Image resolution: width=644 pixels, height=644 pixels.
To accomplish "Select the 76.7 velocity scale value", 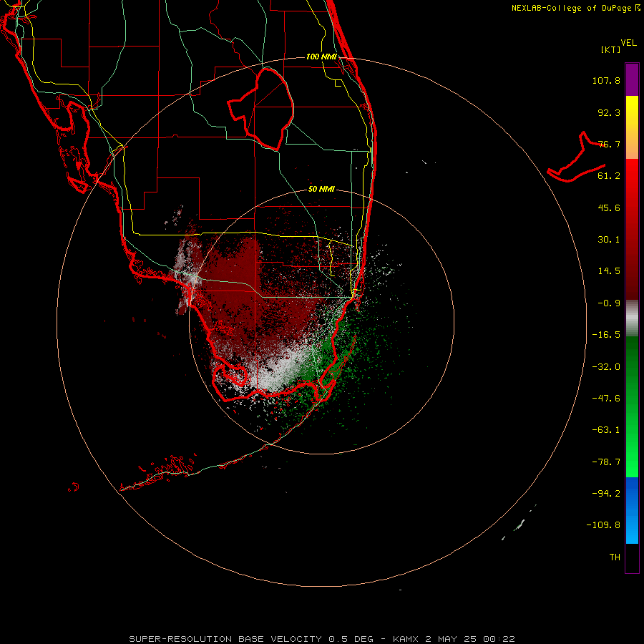I will coord(609,144).
